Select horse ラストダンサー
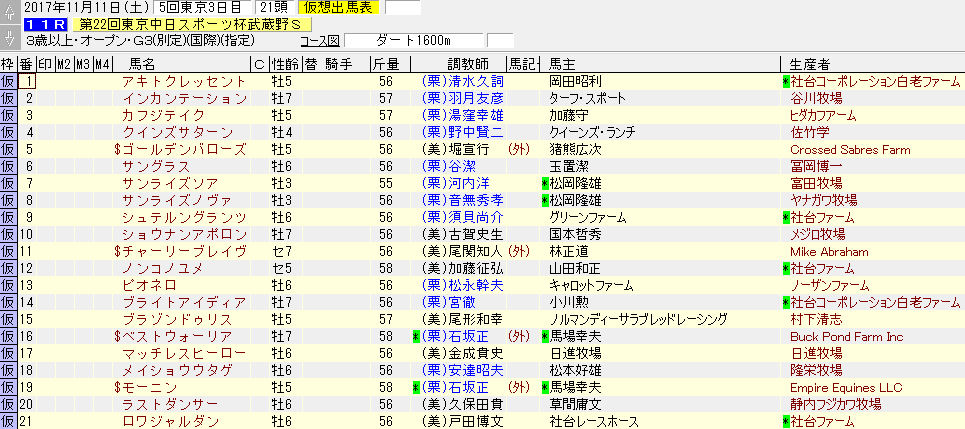Image resolution: width=965 pixels, height=429 pixels. pos(170,404)
